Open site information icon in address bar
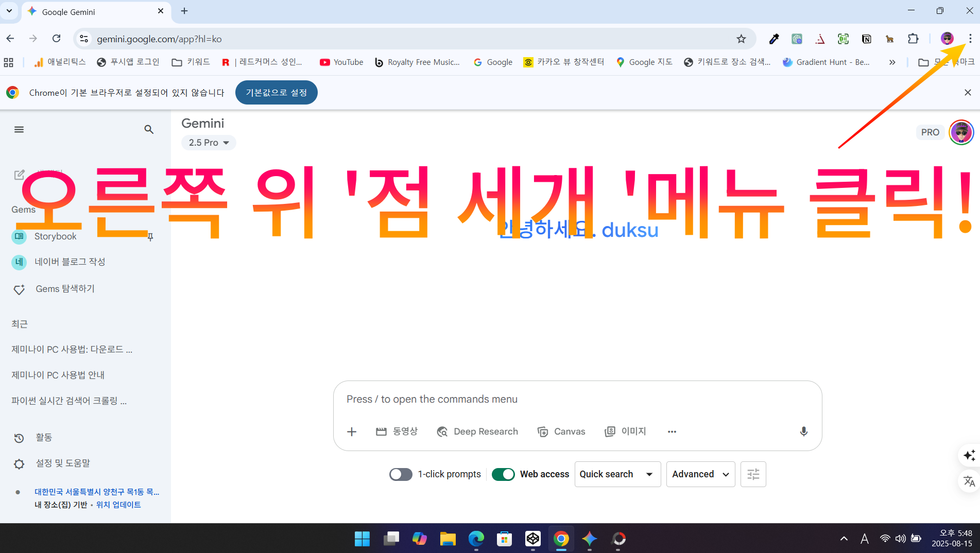 click(84, 39)
